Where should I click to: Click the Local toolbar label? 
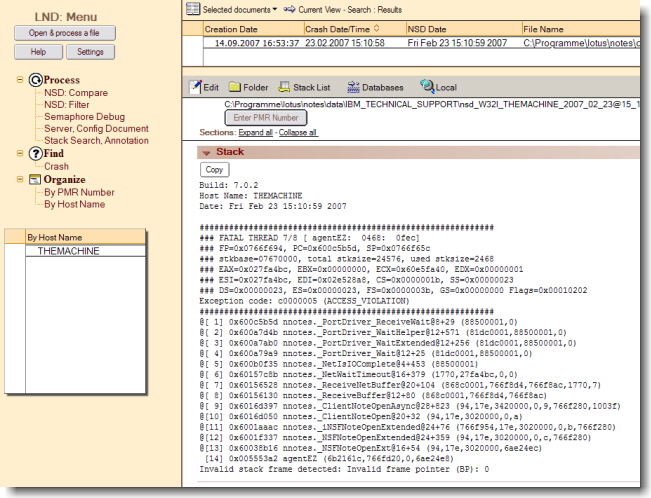446,88
